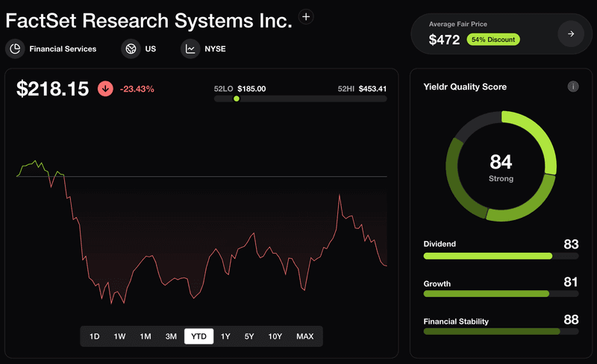
Task: Click the Dividend score bar
Action: click(x=501, y=257)
